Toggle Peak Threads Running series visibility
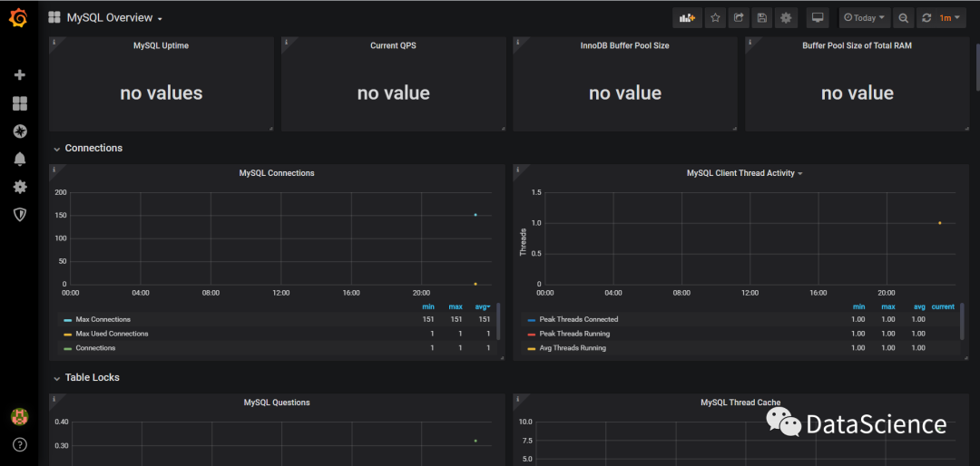Viewport: 980px width, 466px height. point(574,334)
